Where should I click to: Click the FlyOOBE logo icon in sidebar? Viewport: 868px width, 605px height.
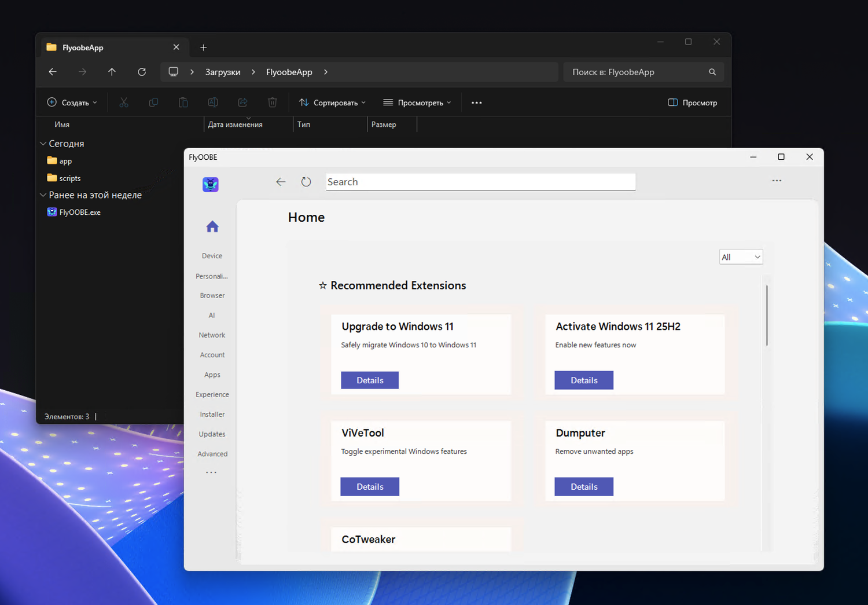[x=211, y=185]
